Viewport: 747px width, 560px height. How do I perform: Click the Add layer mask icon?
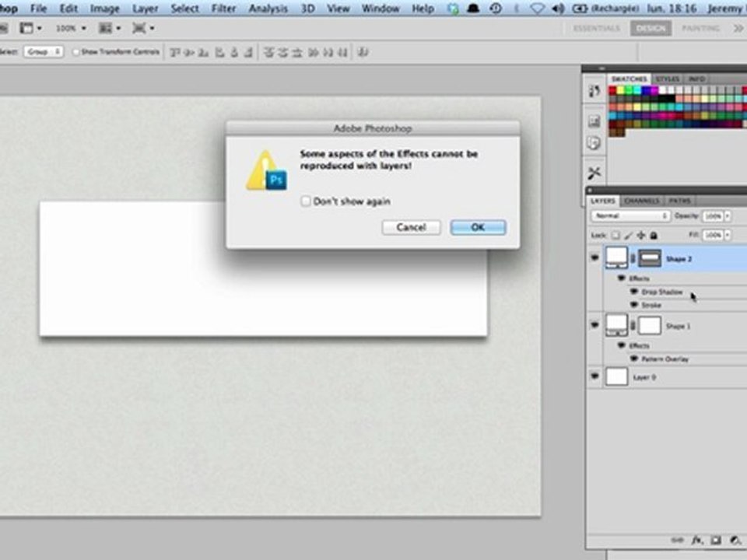click(716, 540)
